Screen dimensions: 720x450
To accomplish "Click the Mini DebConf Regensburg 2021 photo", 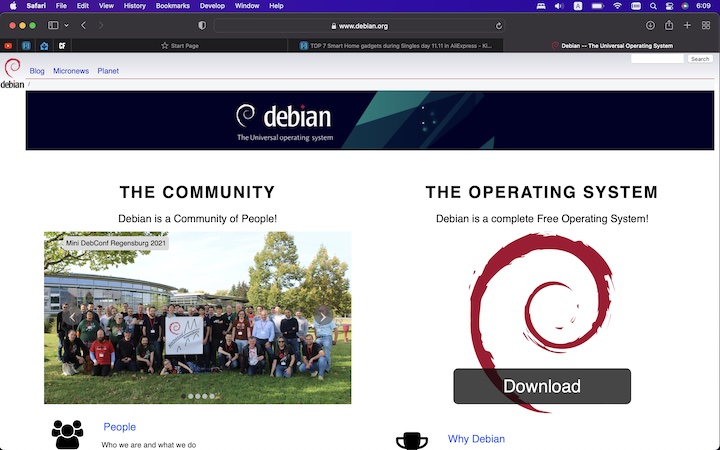I will [197, 317].
